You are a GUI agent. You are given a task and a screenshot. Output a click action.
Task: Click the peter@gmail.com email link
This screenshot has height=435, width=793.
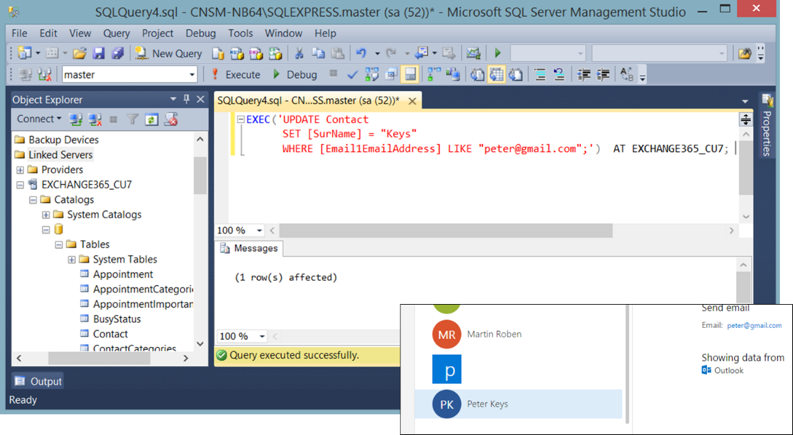point(754,326)
